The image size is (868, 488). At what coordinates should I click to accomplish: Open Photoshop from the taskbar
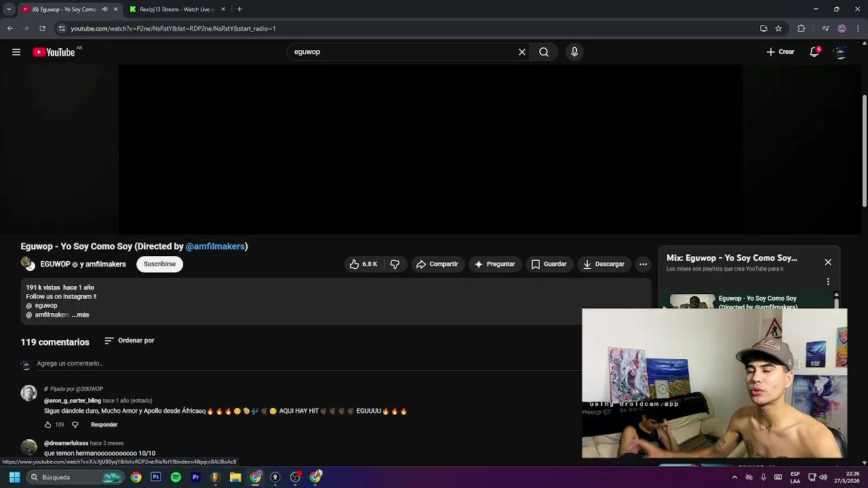coord(156,477)
